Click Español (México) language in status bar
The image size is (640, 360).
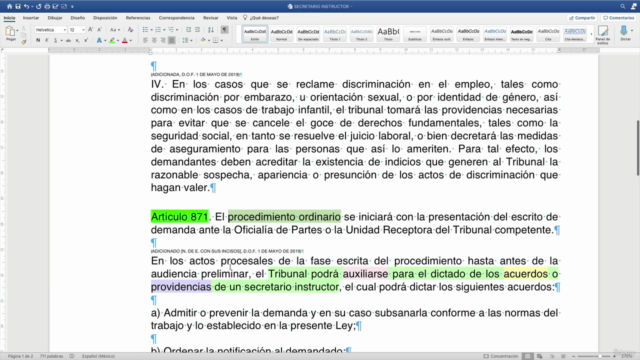98,356
